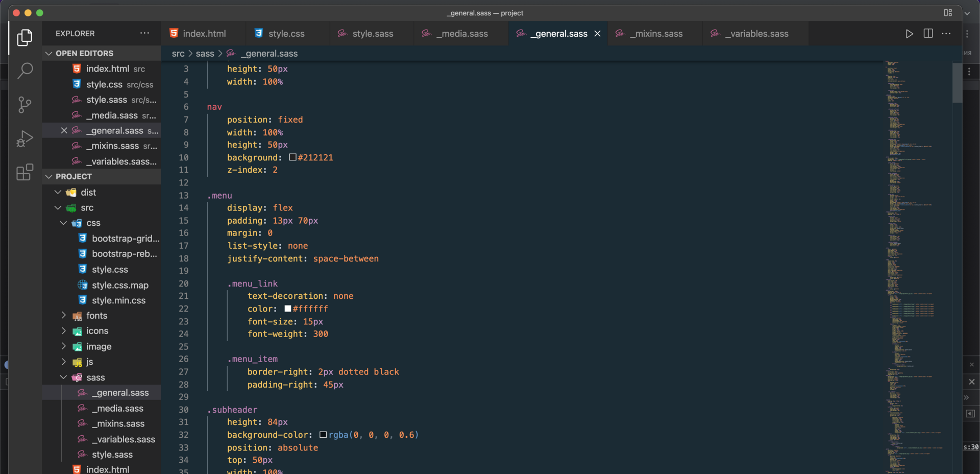Collapse the sass folder chevron

coord(64,377)
